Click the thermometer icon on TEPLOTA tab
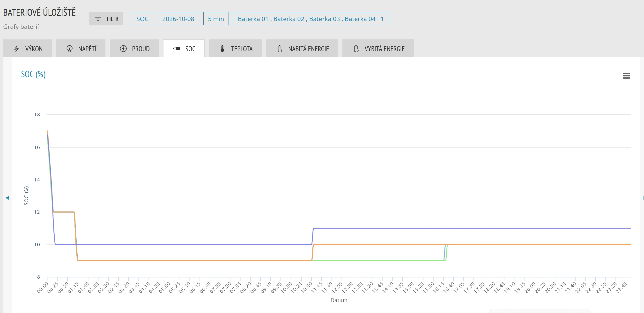Image resolution: width=644 pixels, height=313 pixels. click(x=222, y=49)
